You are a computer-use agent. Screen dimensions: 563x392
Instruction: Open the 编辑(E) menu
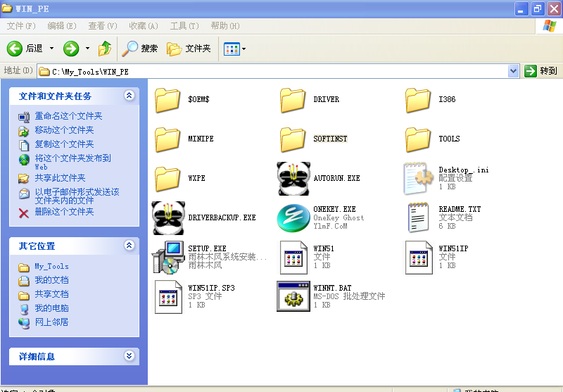(62, 26)
